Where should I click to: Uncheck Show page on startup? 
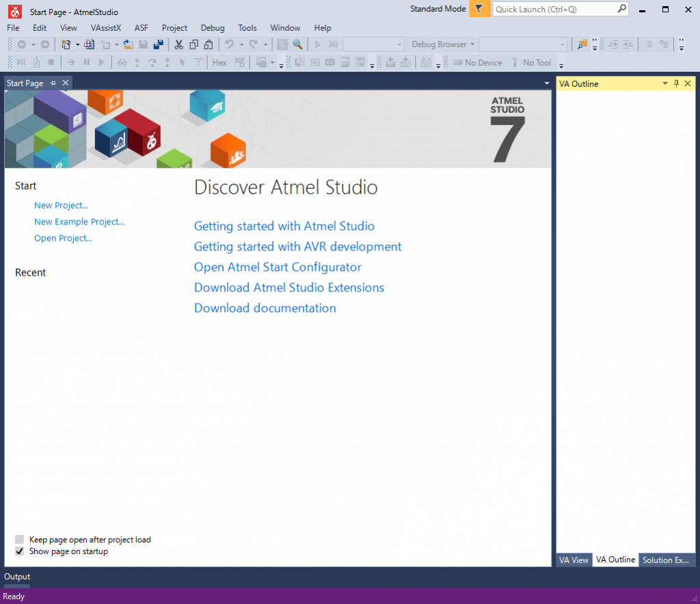click(x=19, y=551)
